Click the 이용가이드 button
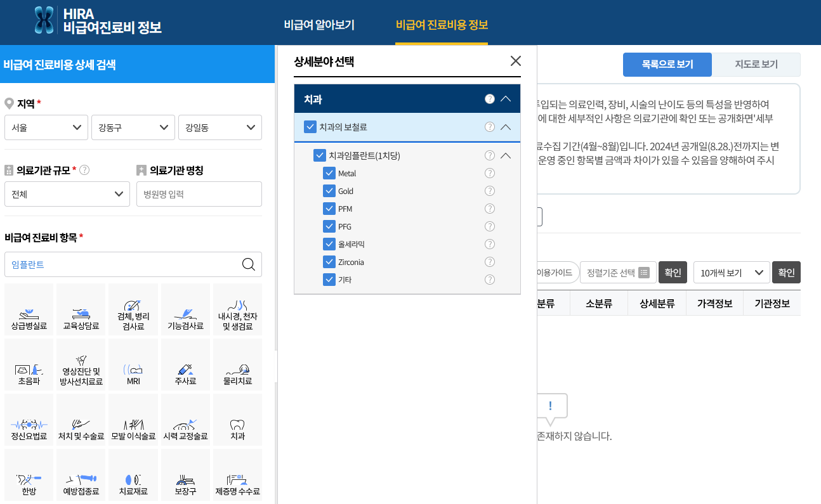The width and height of the screenshot is (821, 504). (x=557, y=273)
